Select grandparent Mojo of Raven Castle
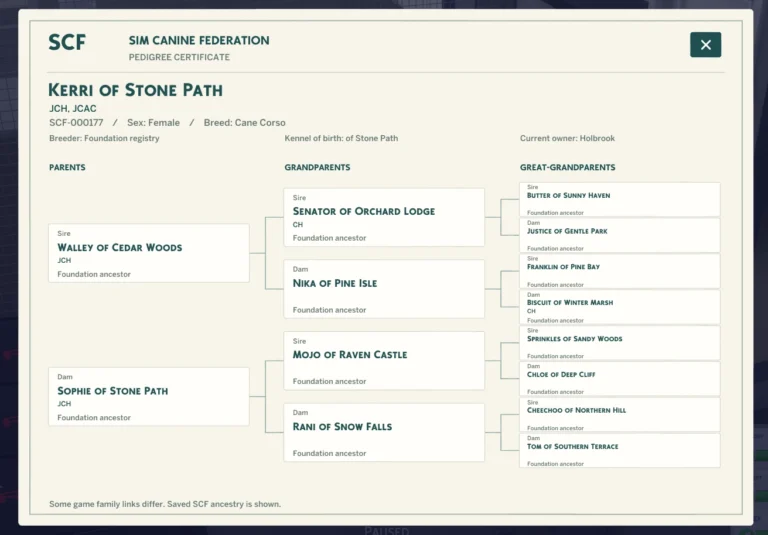The width and height of the screenshot is (768, 535). (384, 361)
